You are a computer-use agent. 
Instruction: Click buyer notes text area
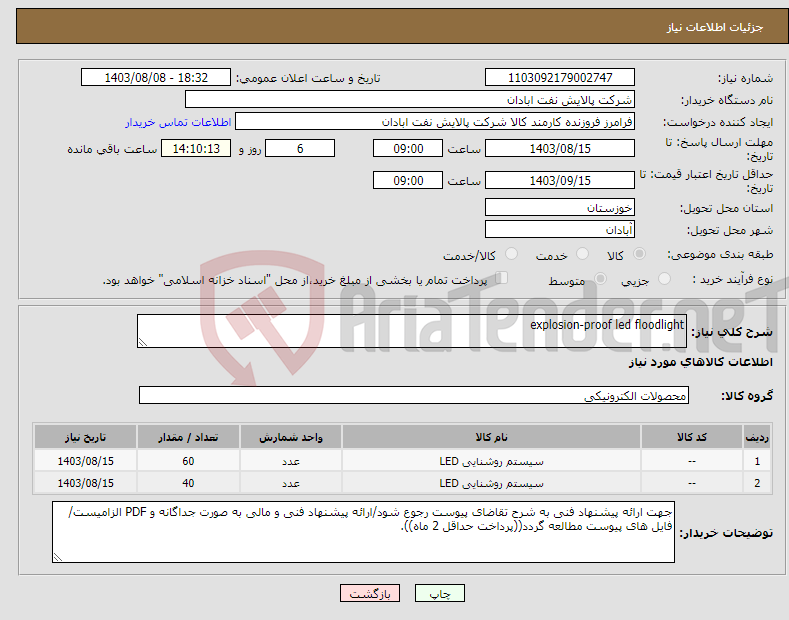click(x=363, y=532)
